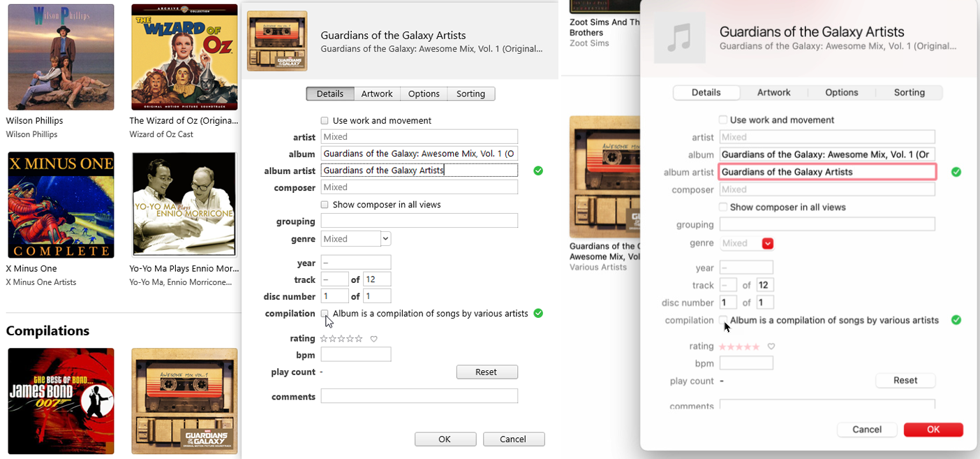Select Yo-Yo Ma Plays Ennio Morricone cover
This screenshot has height=459, width=980.
tap(184, 205)
